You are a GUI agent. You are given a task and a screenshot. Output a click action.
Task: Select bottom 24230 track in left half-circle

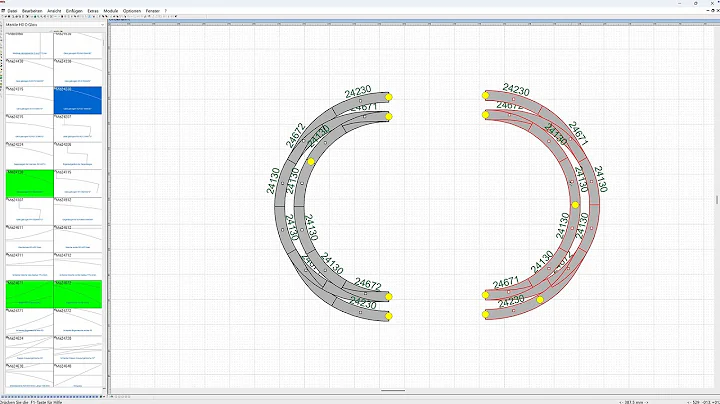[x=360, y=312]
